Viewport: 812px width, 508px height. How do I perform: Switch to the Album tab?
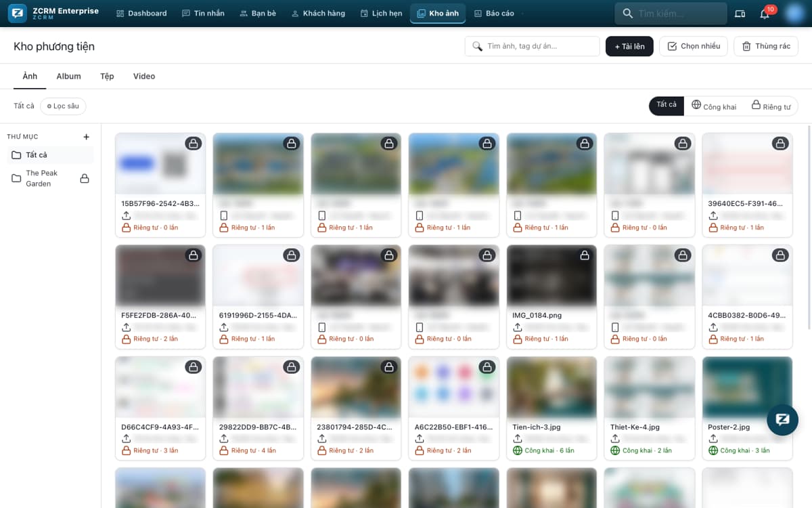coord(68,77)
